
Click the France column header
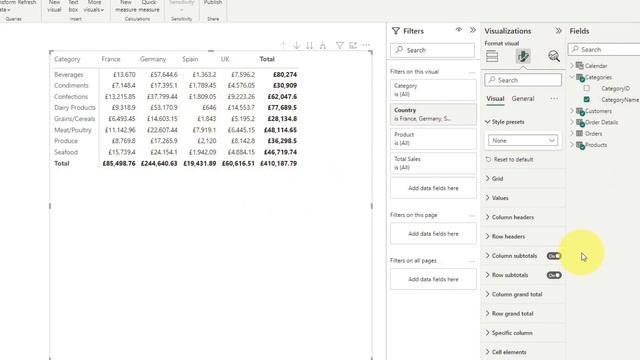(x=111, y=59)
